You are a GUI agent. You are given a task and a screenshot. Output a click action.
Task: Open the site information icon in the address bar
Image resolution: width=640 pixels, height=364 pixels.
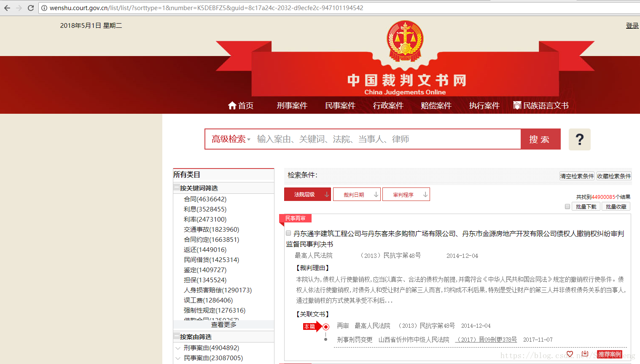pyautogui.click(x=44, y=8)
